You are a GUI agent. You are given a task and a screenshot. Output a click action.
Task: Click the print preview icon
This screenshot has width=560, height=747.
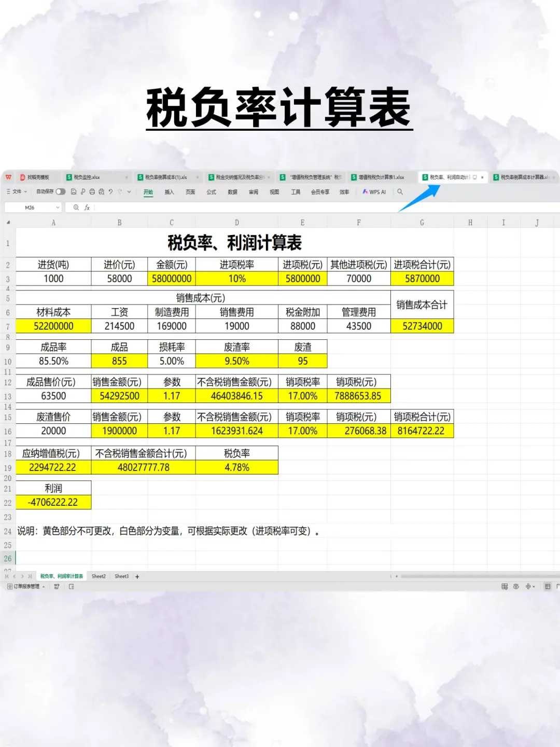click(x=102, y=192)
